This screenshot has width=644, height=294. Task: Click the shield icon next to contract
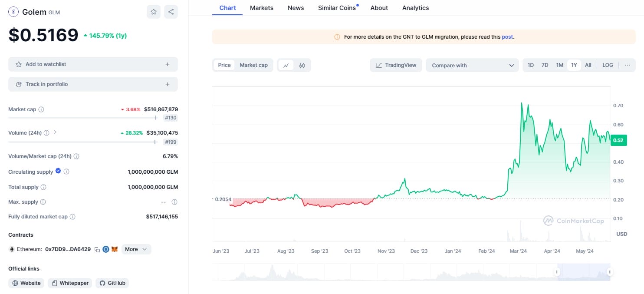(x=106, y=249)
